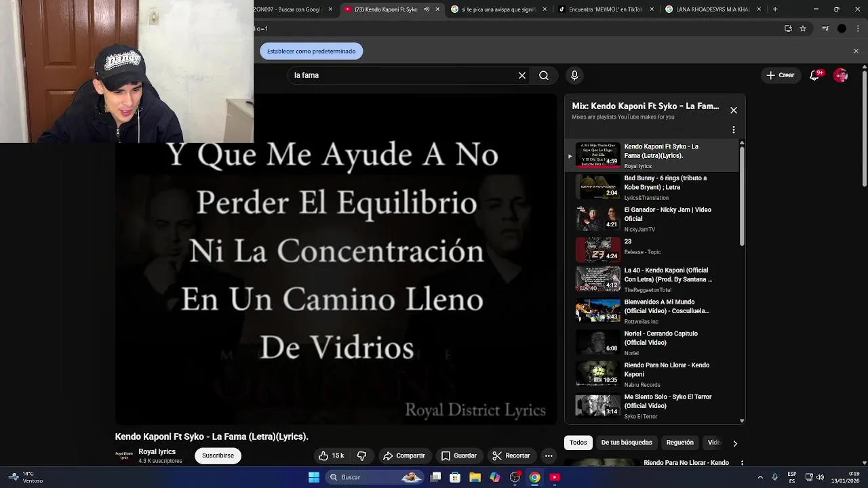Open Copilot icon in taskbar
Viewport: 868px width, 488px height.
point(495,477)
